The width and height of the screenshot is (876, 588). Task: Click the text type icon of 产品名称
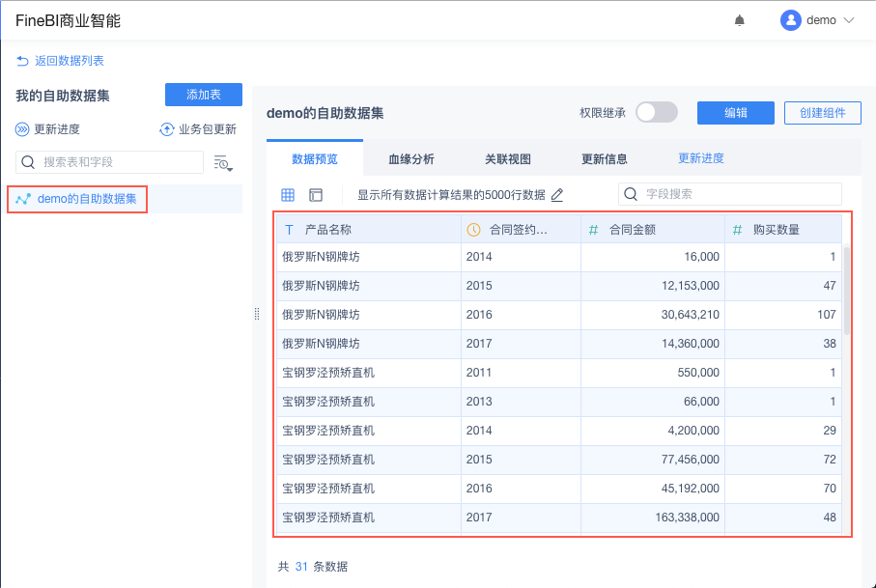coord(289,230)
